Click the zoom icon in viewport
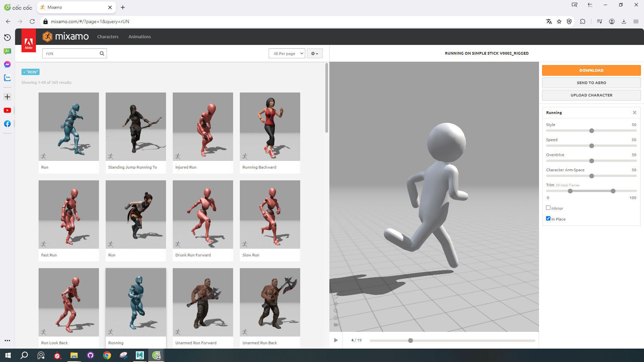Image resolution: width=644 pixels, height=362 pixels. [336, 311]
